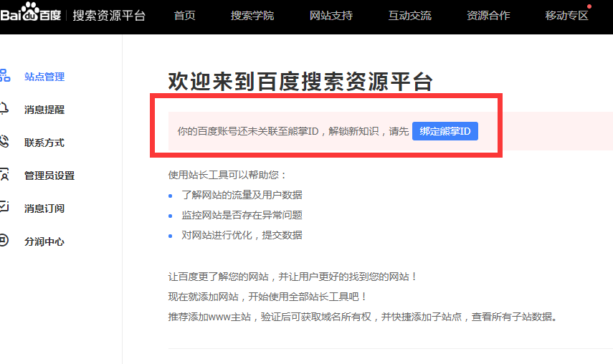Click the checkmark icon beside 消息订阅
This screenshot has width=613, height=364.
4,207
